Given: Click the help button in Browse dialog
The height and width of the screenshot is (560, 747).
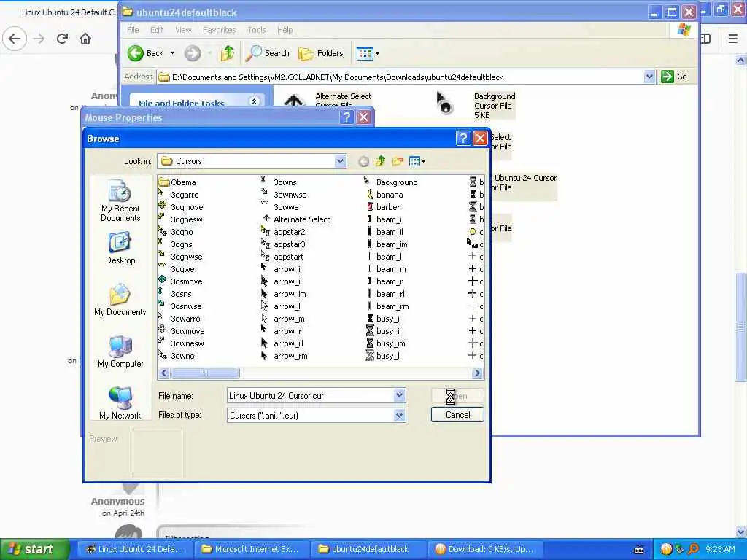Looking at the screenshot, I should 462,138.
